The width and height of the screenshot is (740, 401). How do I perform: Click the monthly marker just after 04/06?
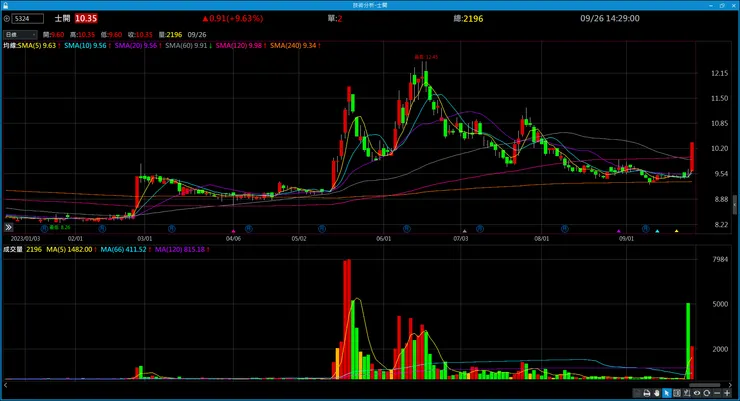click(x=249, y=229)
